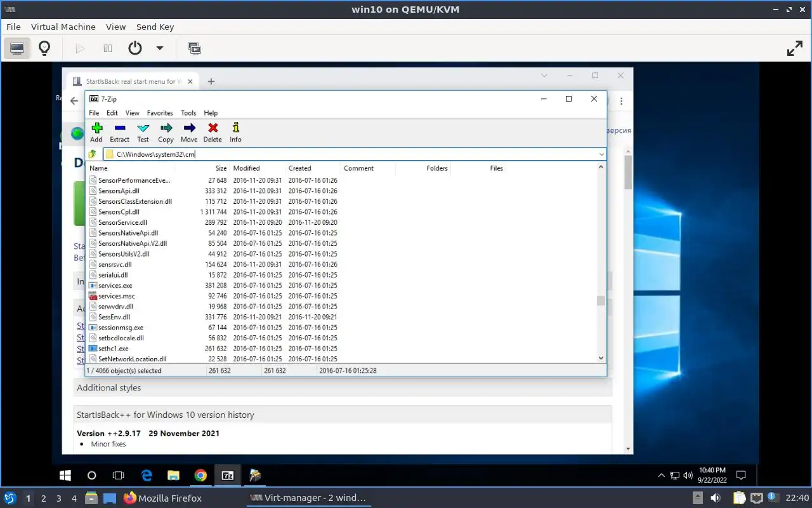Open a new browser tab with plus

(211, 81)
